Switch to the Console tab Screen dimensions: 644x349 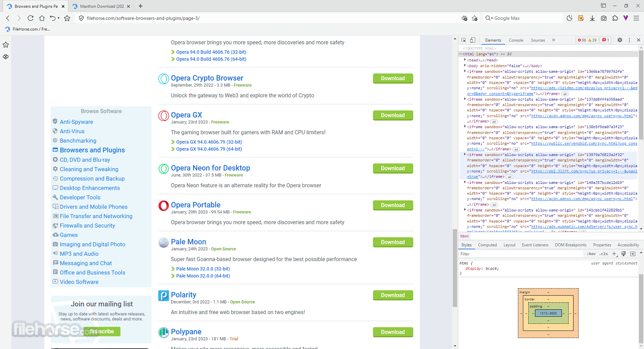[x=516, y=40]
